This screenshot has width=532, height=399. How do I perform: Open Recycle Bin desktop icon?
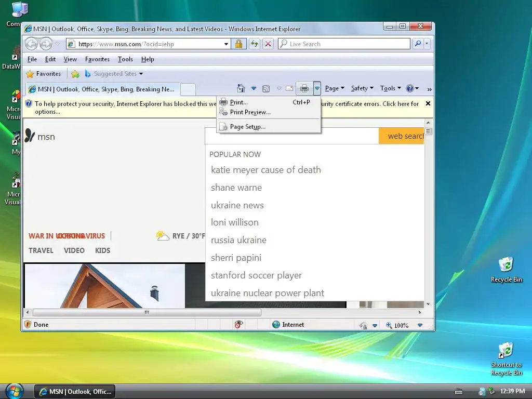point(506,270)
